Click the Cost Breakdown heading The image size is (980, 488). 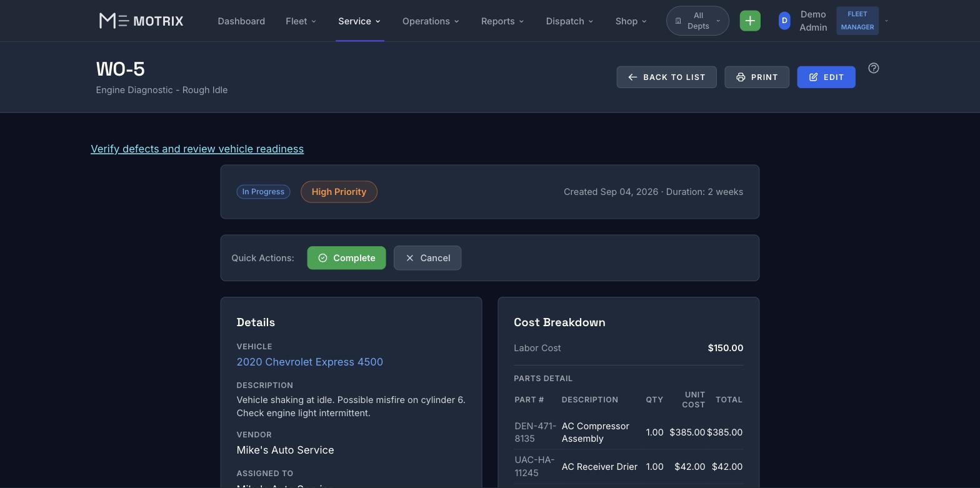click(559, 322)
